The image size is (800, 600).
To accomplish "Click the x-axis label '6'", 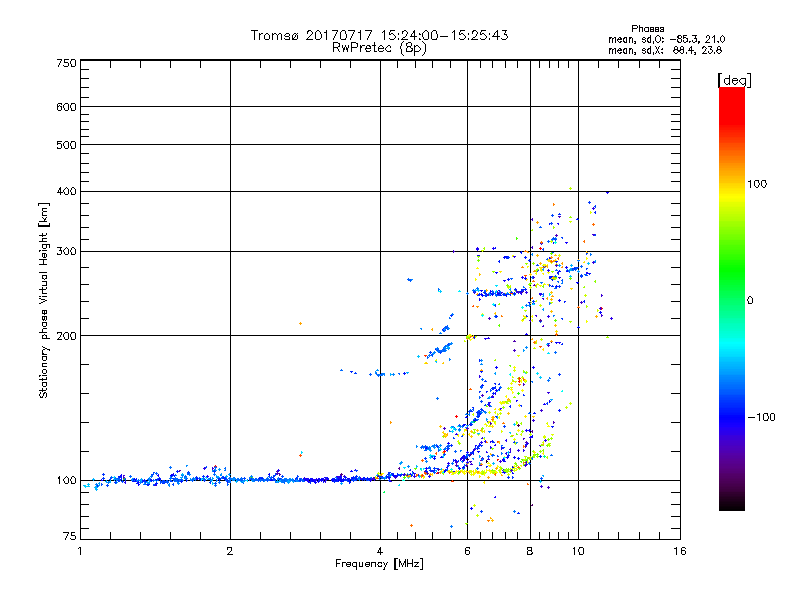I will [467, 551].
